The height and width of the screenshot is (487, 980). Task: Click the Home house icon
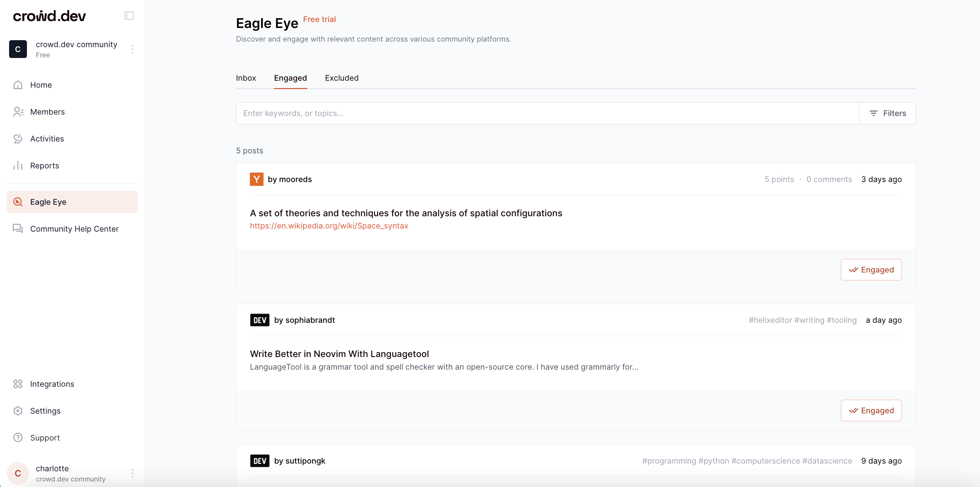click(18, 85)
